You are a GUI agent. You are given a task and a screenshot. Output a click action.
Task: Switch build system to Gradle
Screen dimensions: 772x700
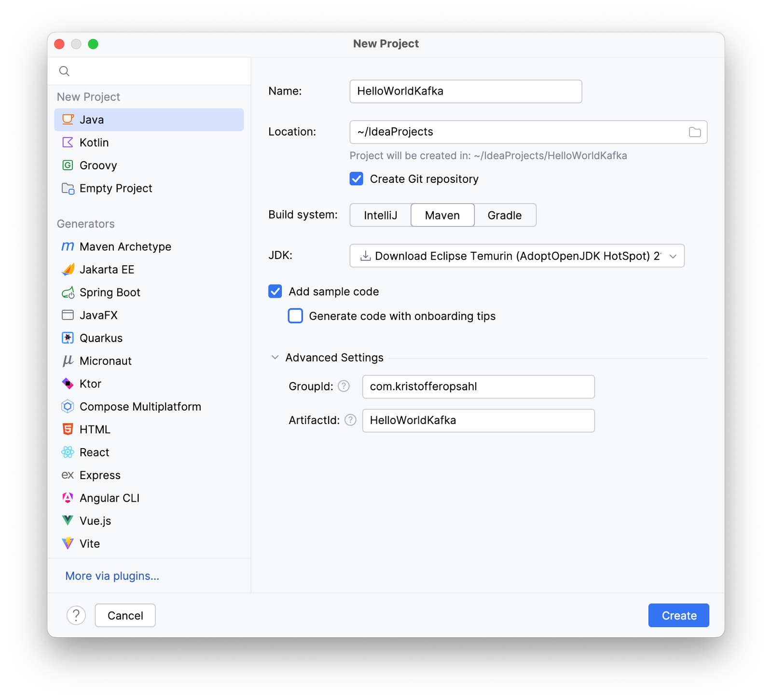tap(505, 215)
